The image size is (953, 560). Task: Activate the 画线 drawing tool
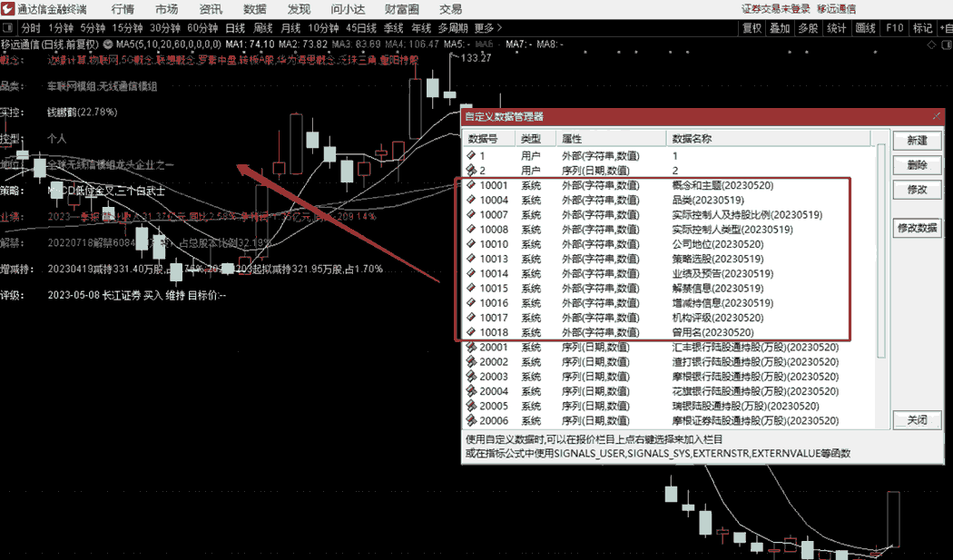pos(866,28)
